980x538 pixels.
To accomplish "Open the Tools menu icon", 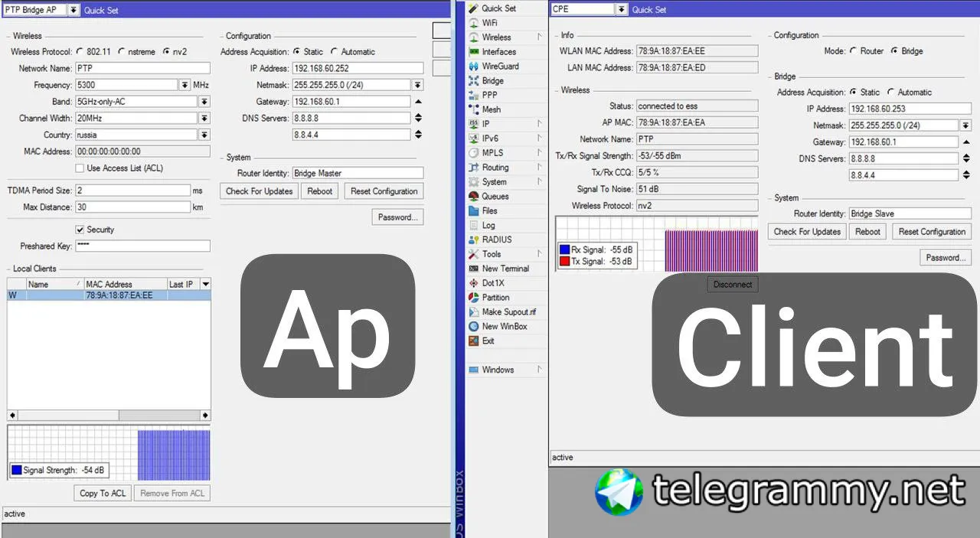I will click(475, 254).
